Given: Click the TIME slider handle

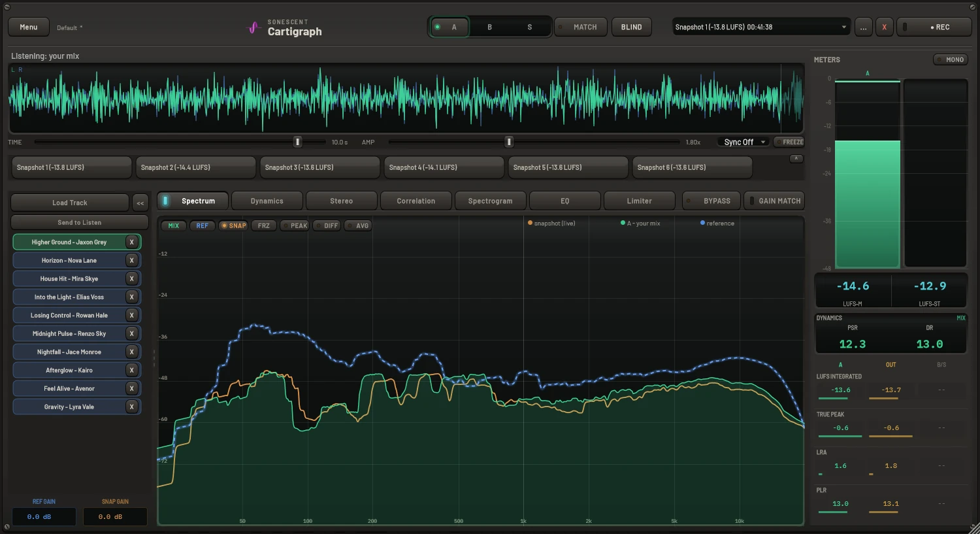Looking at the screenshot, I should coord(297,142).
